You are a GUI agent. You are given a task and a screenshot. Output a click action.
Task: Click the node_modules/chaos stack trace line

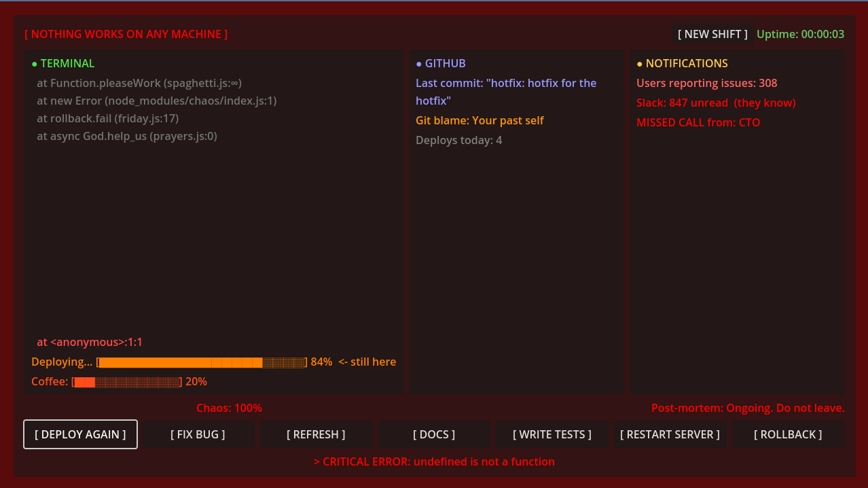[157, 101]
